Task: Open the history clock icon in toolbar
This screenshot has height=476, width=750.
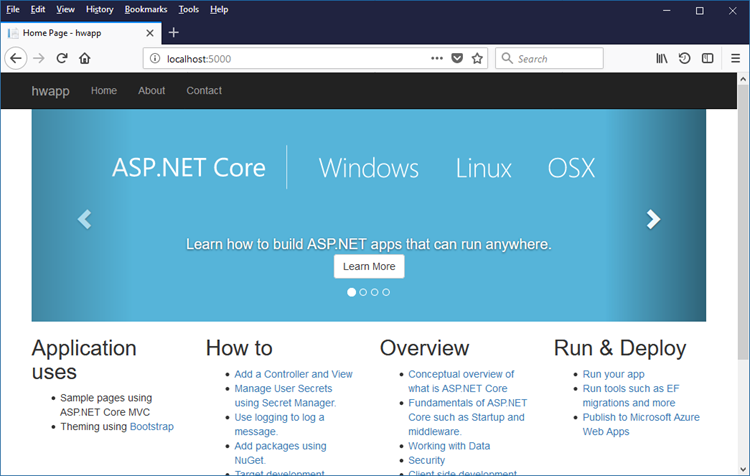Action: pos(684,58)
